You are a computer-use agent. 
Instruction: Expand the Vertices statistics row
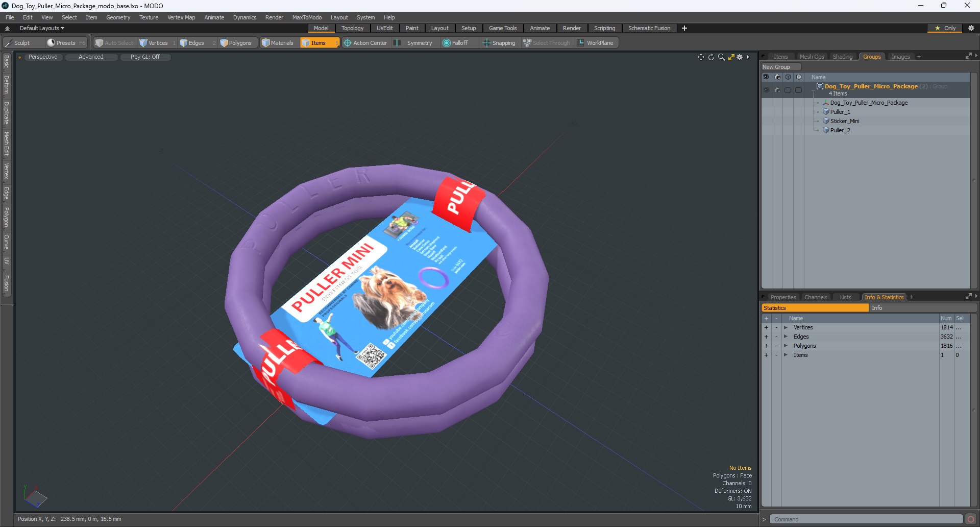pos(786,328)
